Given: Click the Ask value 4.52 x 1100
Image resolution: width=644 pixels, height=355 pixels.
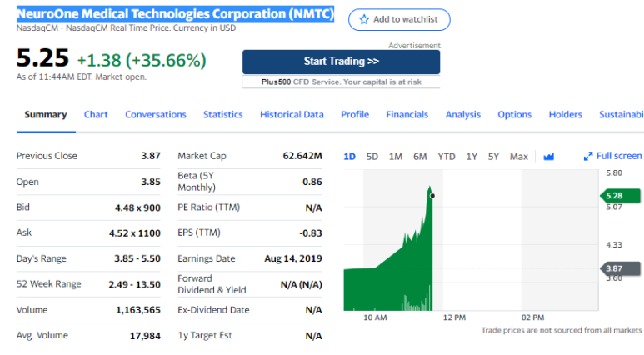Looking at the screenshot, I should [135, 233].
